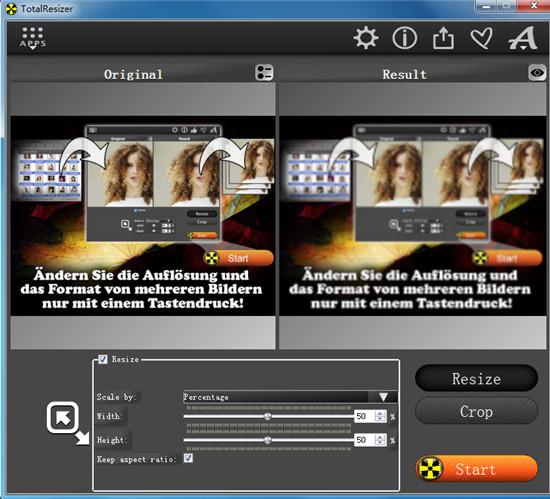
Task: Click the Width slider handle
Action: click(267, 416)
